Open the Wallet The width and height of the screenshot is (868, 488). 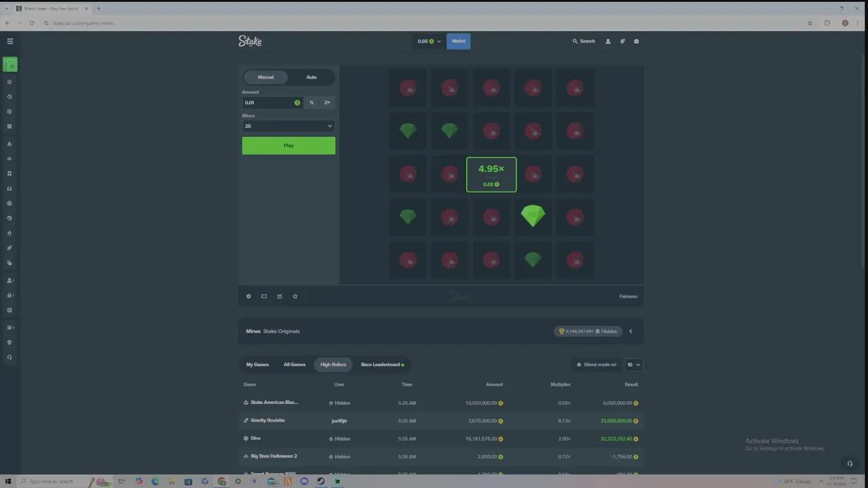click(458, 41)
